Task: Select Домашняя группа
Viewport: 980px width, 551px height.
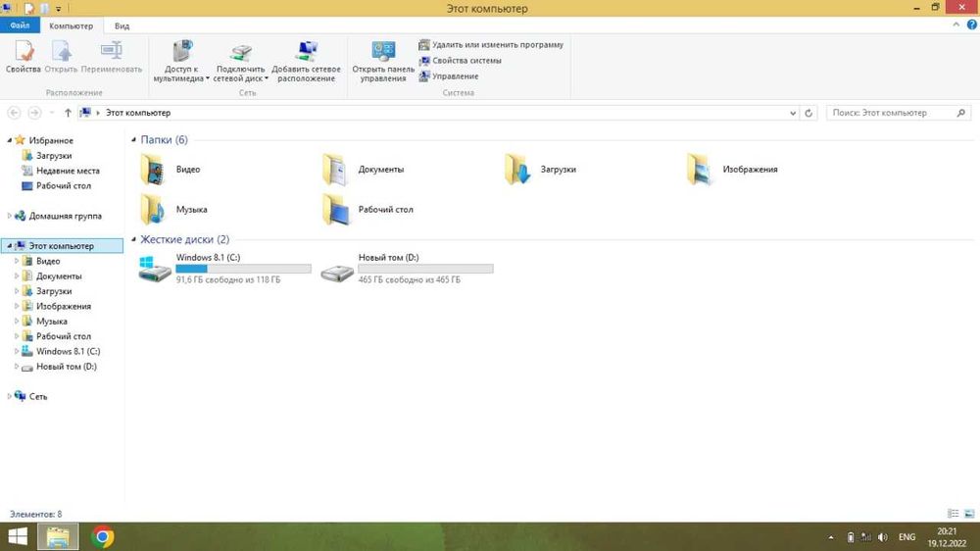Action: pyautogui.click(x=58, y=216)
